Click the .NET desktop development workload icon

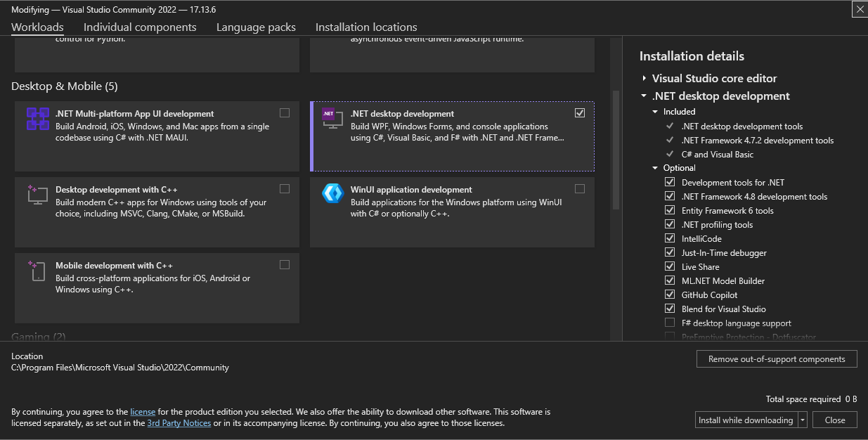pos(332,118)
